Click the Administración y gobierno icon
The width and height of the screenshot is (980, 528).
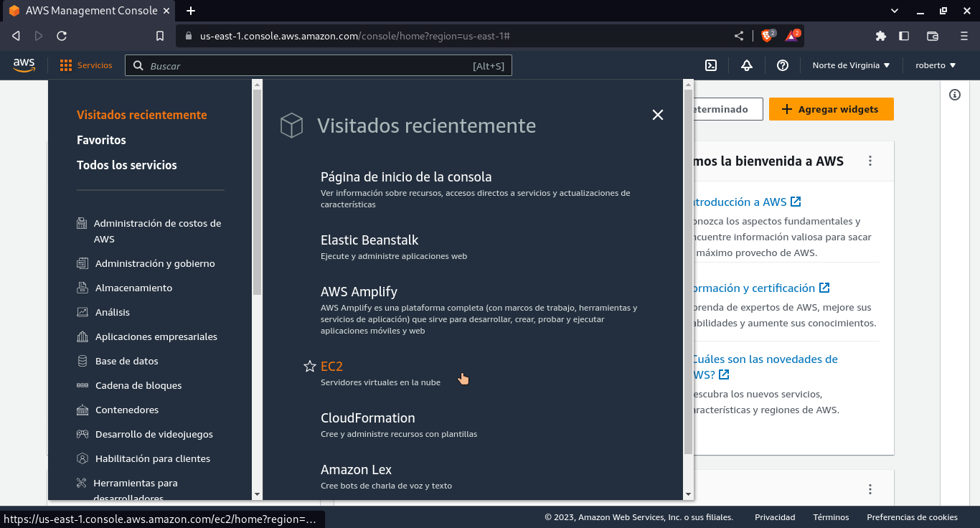82,263
